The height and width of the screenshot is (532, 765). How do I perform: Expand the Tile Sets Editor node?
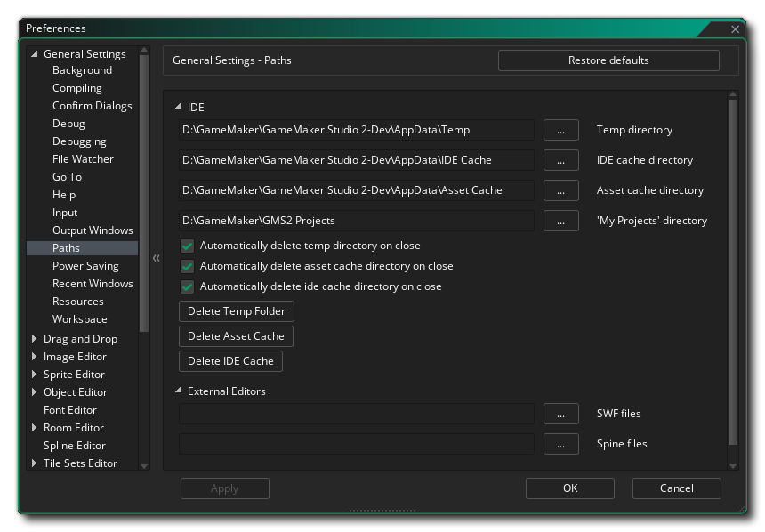point(34,463)
